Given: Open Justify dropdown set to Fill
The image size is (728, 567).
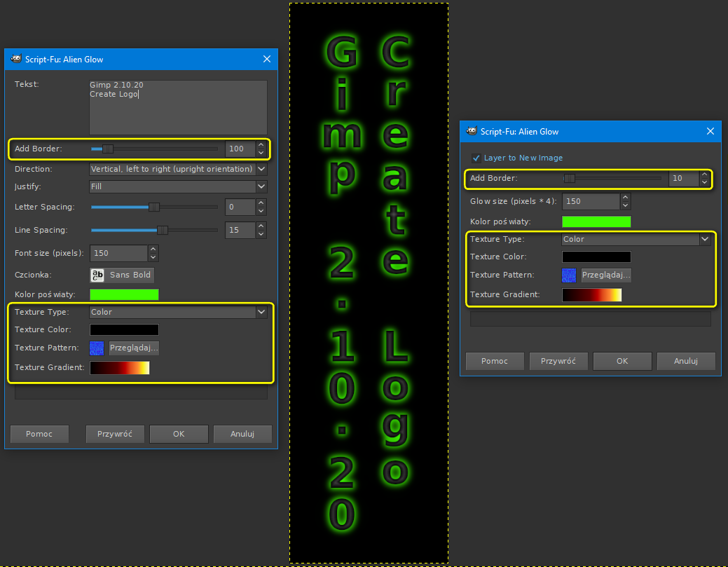Looking at the screenshot, I should (x=178, y=186).
